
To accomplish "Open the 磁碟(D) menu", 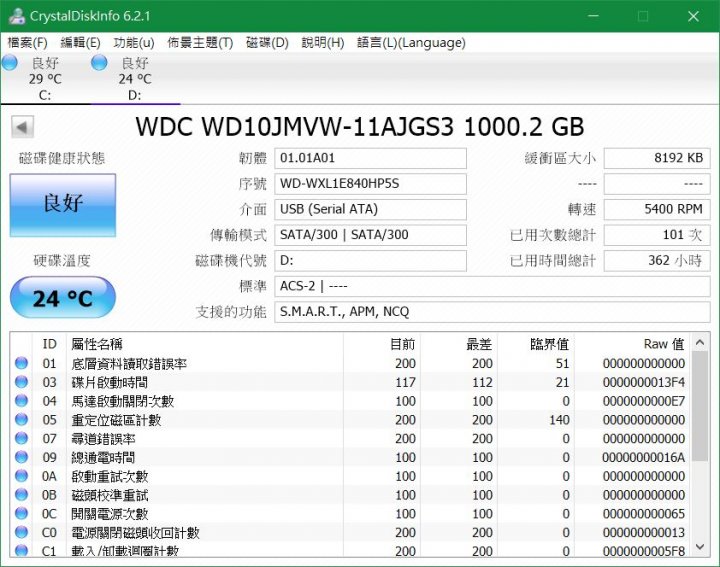I will click(x=267, y=43).
